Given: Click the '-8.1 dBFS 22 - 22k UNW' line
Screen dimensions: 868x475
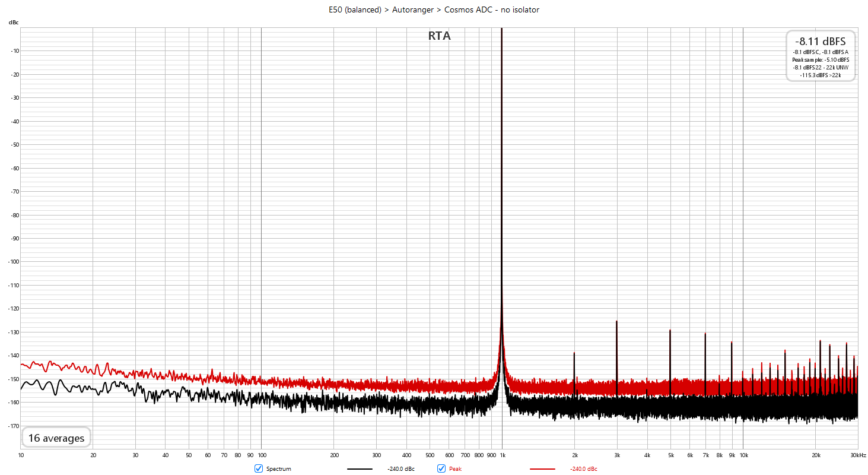Looking at the screenshot, I should point(821,68).
